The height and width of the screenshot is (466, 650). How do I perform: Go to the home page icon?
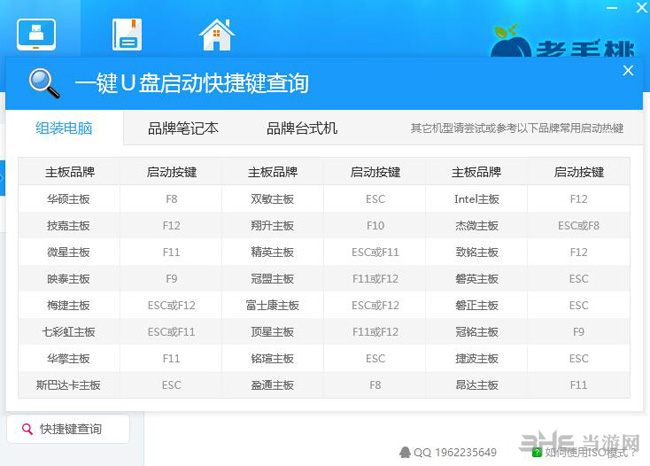[216, 35]
